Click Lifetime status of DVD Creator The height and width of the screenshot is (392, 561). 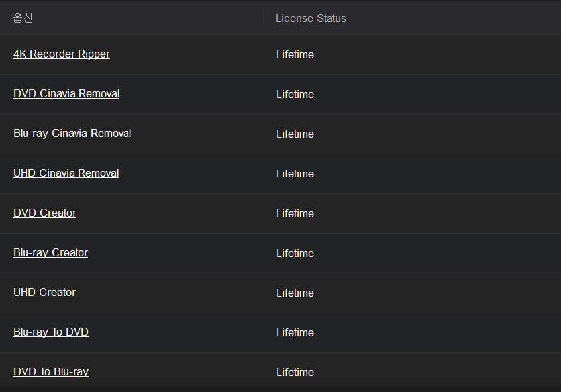click(x=295, y=213)
